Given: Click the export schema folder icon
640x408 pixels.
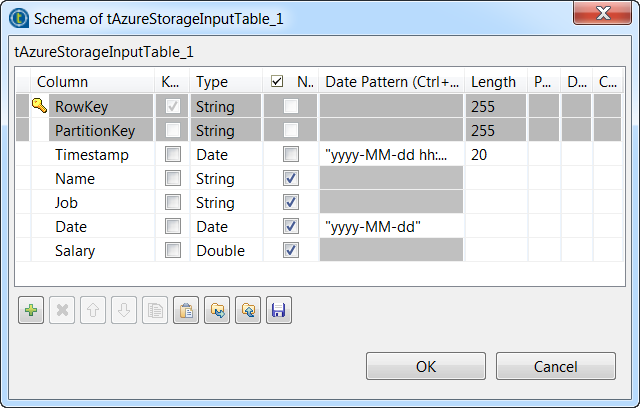Looking at the screenshot, I should tap(247, 311).
